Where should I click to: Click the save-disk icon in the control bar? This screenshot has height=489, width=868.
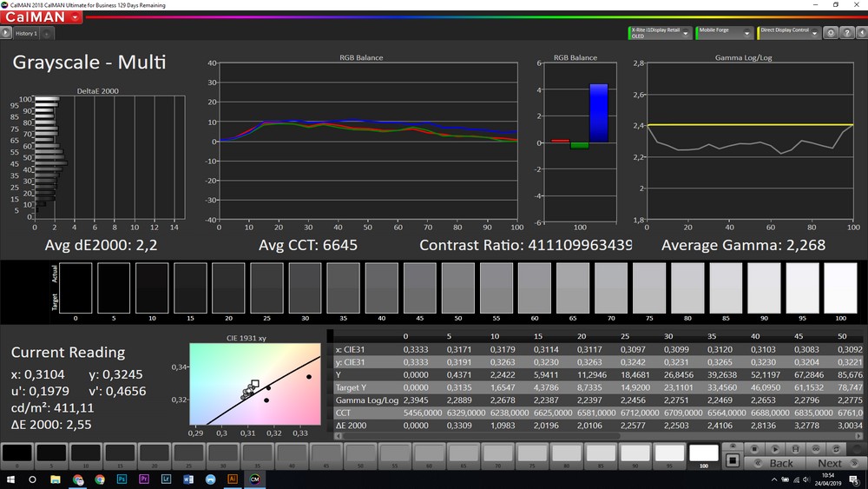[795, 448]
